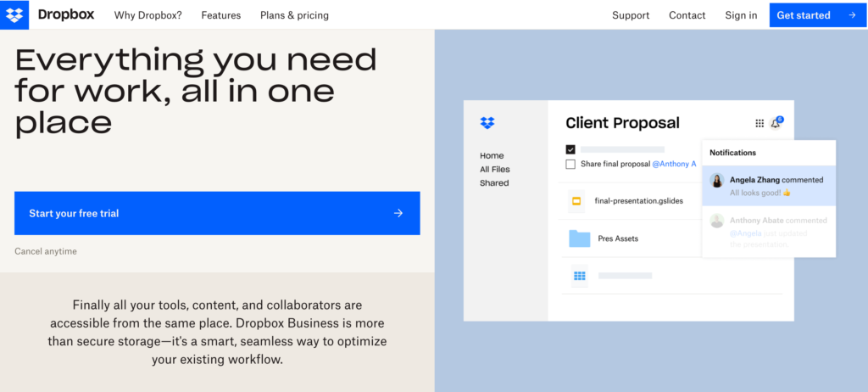Click the All looks good! comment
This screenshot has width=868, height=392.
[x=760, y=193]
